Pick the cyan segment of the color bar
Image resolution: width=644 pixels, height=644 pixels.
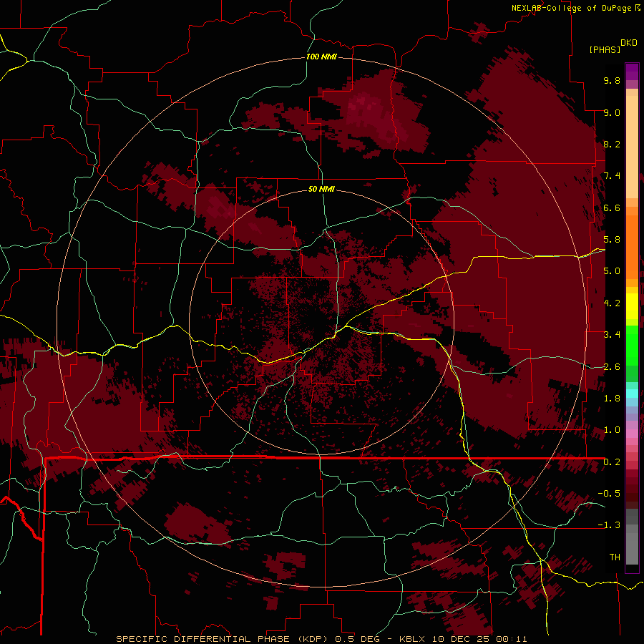(x=632, y=394)
